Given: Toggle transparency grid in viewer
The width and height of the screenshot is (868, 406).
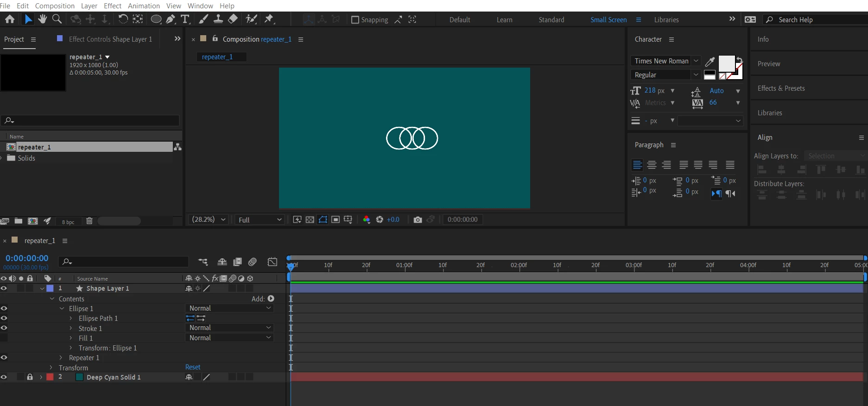Looking at the screenshot, I should click(310, 219).
